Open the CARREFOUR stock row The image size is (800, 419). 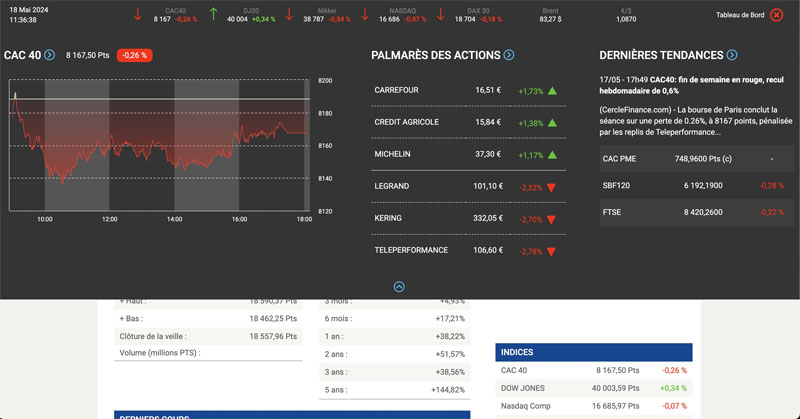468,90
